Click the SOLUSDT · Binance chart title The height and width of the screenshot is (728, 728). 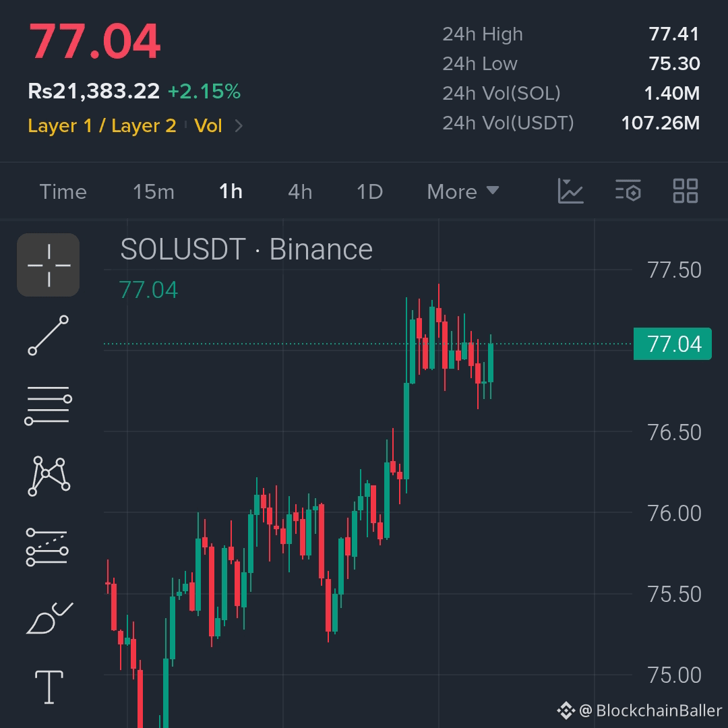point(247,249)
